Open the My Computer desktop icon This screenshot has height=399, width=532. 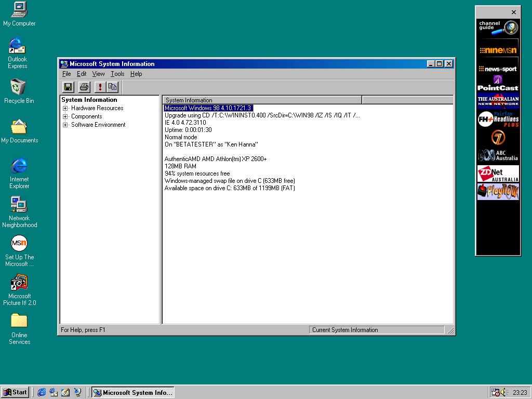coord(19,14)
